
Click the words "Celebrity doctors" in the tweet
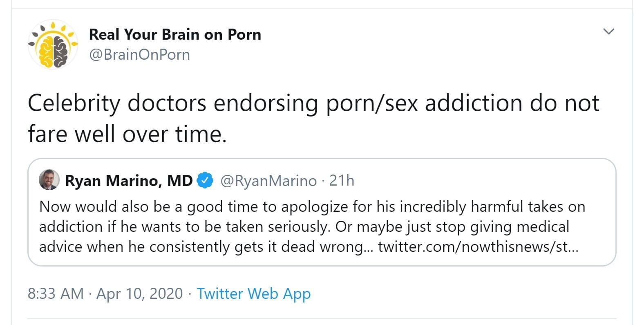point(117,103)
